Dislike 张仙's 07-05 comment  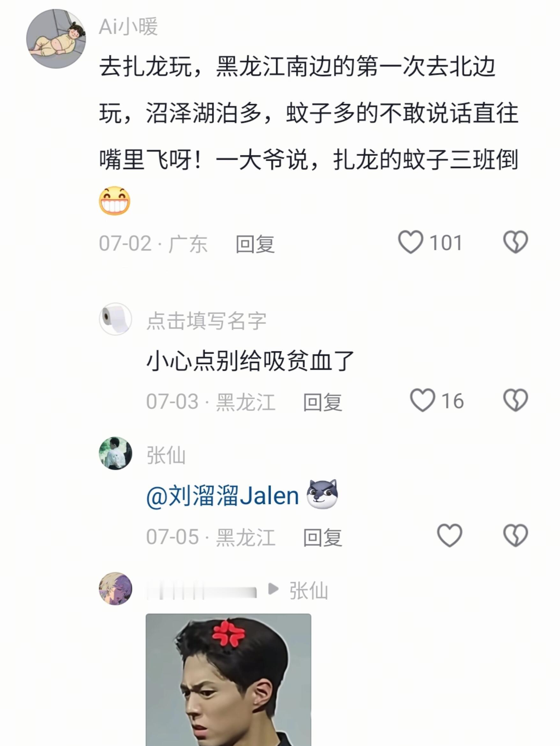[x=515, y=535]
